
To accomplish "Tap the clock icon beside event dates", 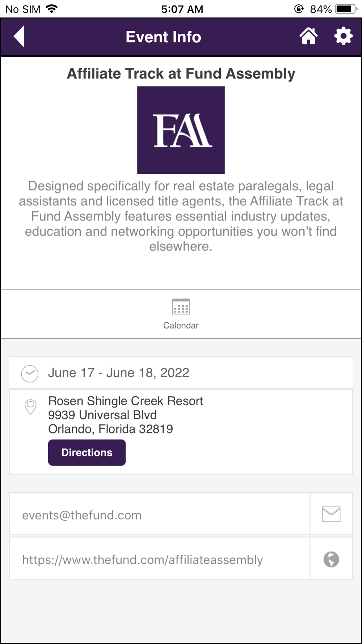I will pos(30,373).
